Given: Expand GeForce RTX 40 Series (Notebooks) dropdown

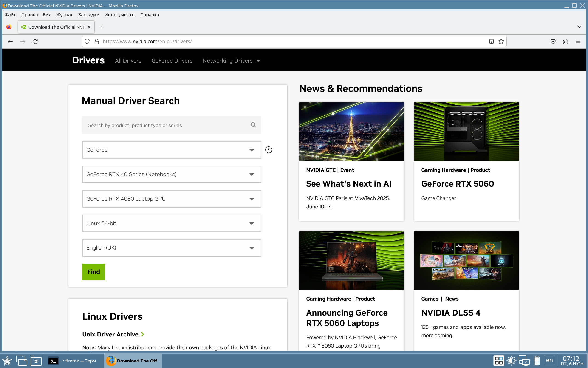Looking at the screenshot, I should tap(172, 174).
